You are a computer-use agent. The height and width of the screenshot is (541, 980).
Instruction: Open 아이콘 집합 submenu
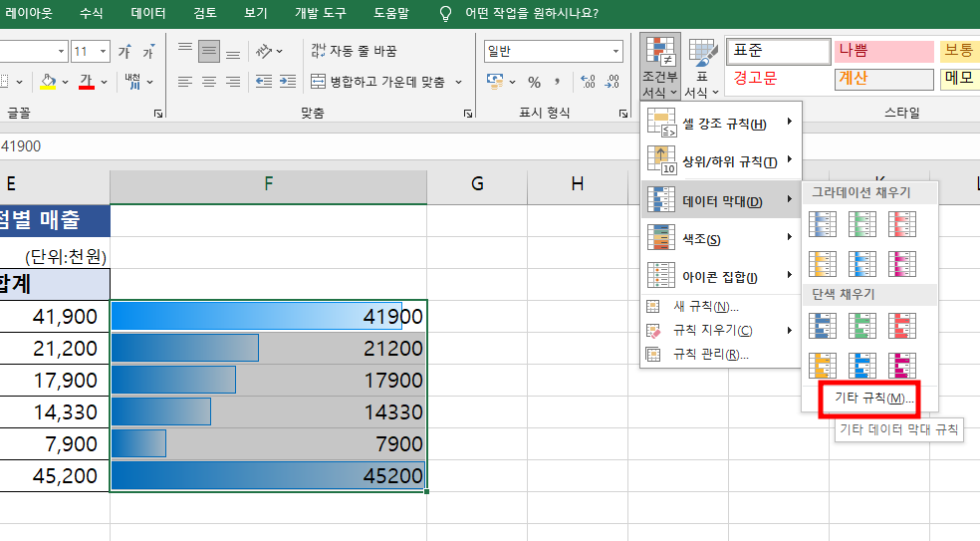pyautogui.click(x=721, y=277)
